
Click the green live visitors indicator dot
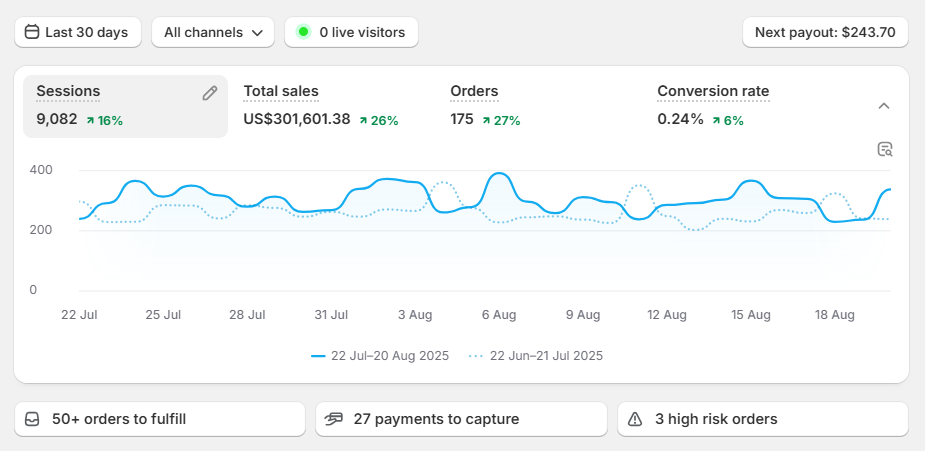tap(304, 32)
